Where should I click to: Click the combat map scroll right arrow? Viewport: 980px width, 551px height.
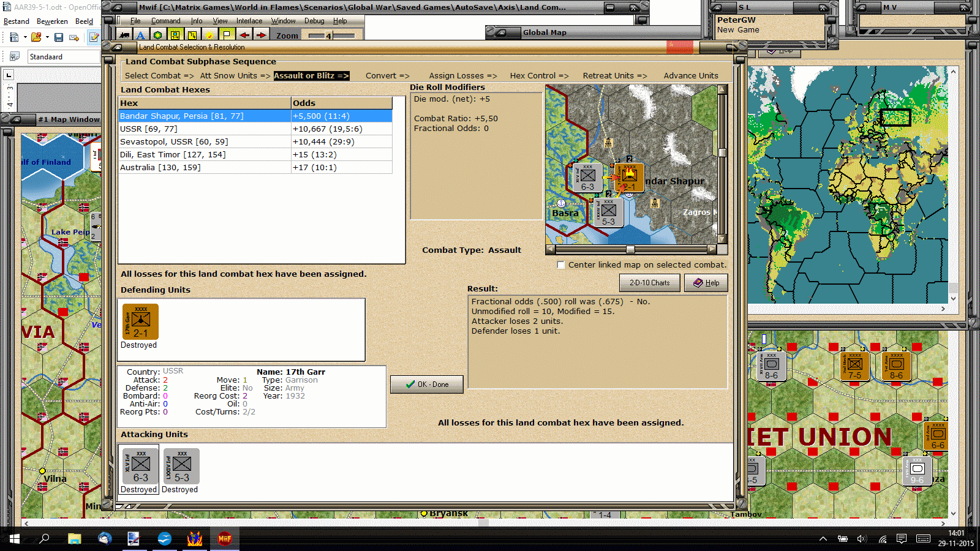[x=712, y=250]
